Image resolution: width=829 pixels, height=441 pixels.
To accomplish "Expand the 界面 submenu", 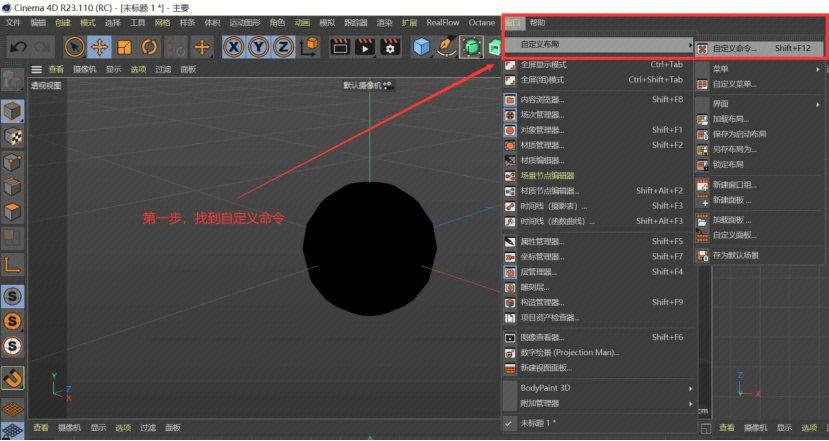I will (x=760, y=104).
